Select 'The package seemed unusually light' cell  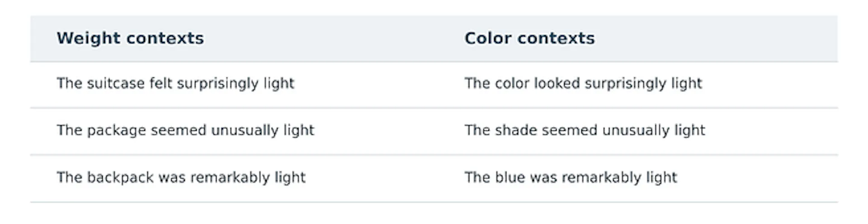coord(185,130)
